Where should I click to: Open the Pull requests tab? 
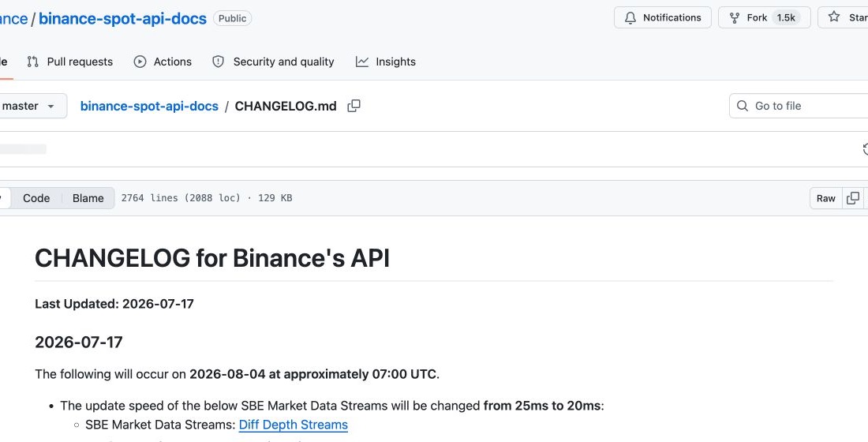[69, 62]
